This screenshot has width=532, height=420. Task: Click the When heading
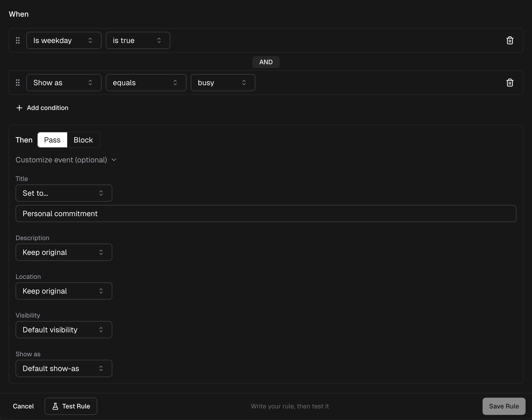click(x=19, y=14)
